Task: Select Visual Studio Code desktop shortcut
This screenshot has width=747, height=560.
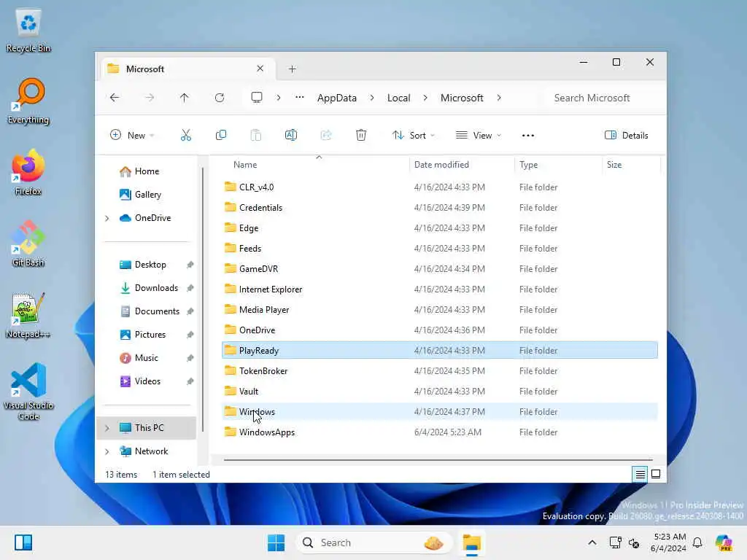Action: [x=28, y=392]
